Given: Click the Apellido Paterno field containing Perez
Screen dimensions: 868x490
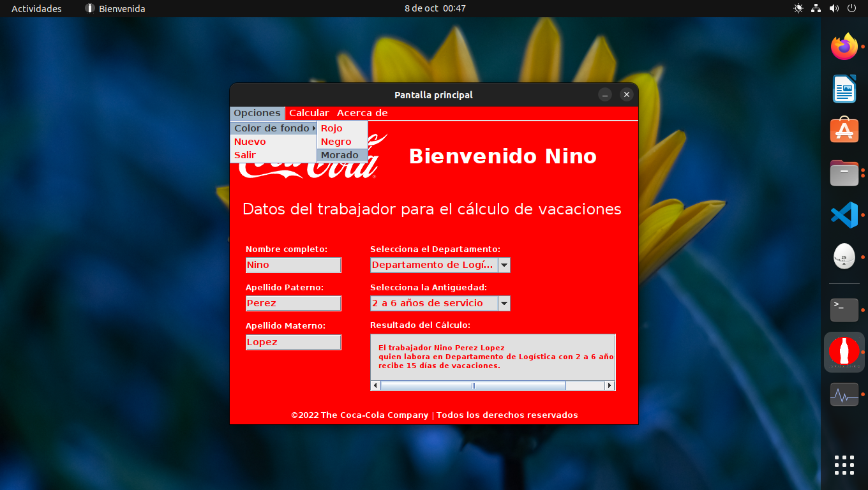Looking at the screenshot, I should (x=294, y=303).
